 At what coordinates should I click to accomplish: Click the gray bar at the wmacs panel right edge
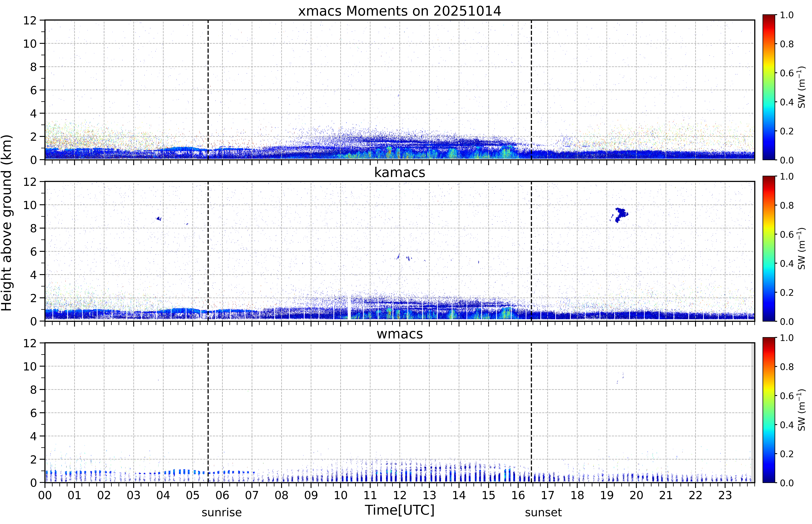click(753, 413)
